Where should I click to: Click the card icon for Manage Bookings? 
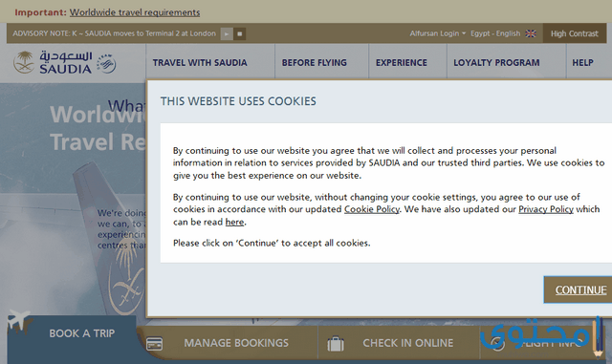tap(155, 344)
